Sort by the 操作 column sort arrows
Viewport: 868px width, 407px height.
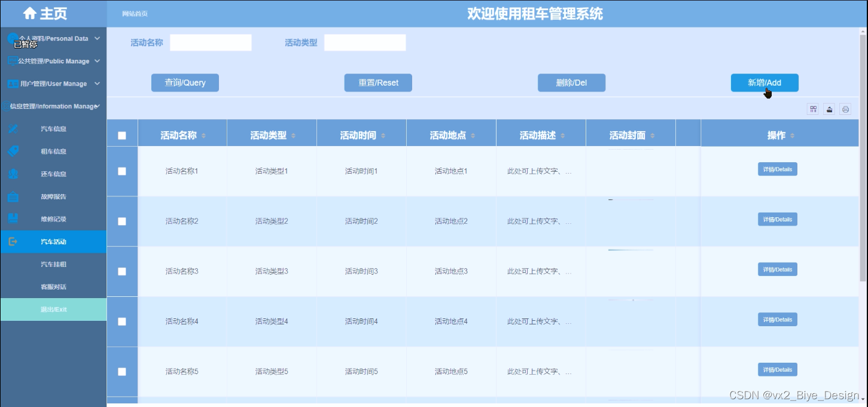(x=792, y=136)
